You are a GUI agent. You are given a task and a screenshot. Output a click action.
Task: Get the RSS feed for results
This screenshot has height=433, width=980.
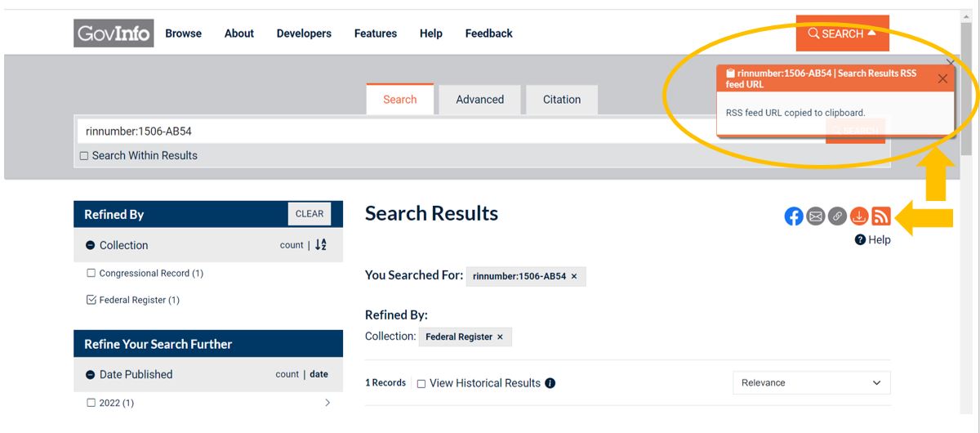point(880,216)
